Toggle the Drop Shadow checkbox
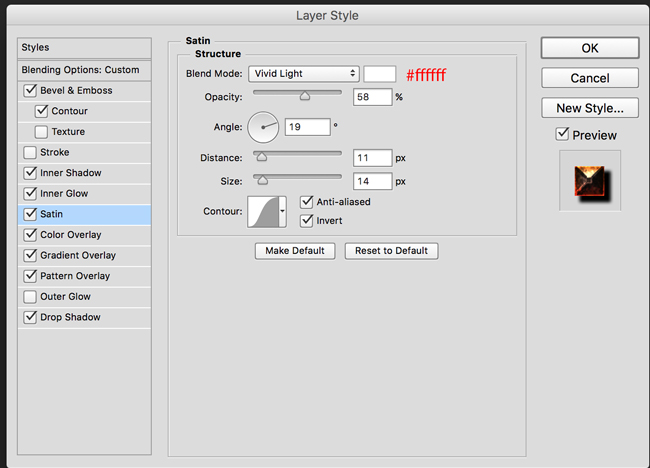This screenshot has width=650, height=468. [30, 317]
